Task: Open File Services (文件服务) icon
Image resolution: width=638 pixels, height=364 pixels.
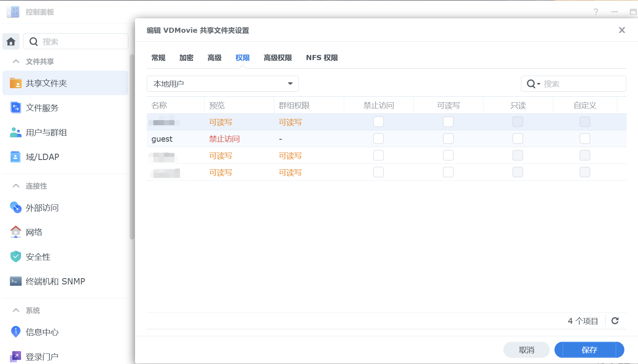Action: (16, 108)
